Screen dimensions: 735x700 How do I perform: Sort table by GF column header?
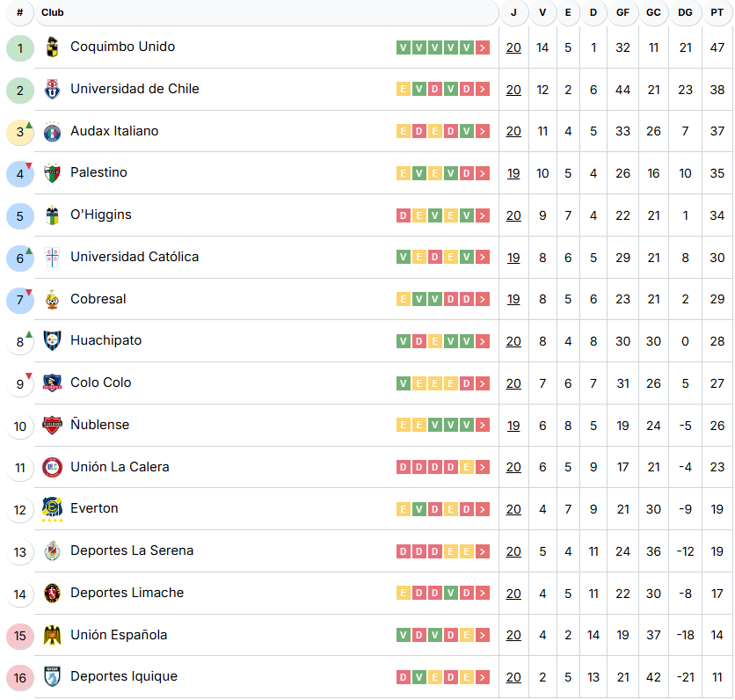[x=622, y=13]
